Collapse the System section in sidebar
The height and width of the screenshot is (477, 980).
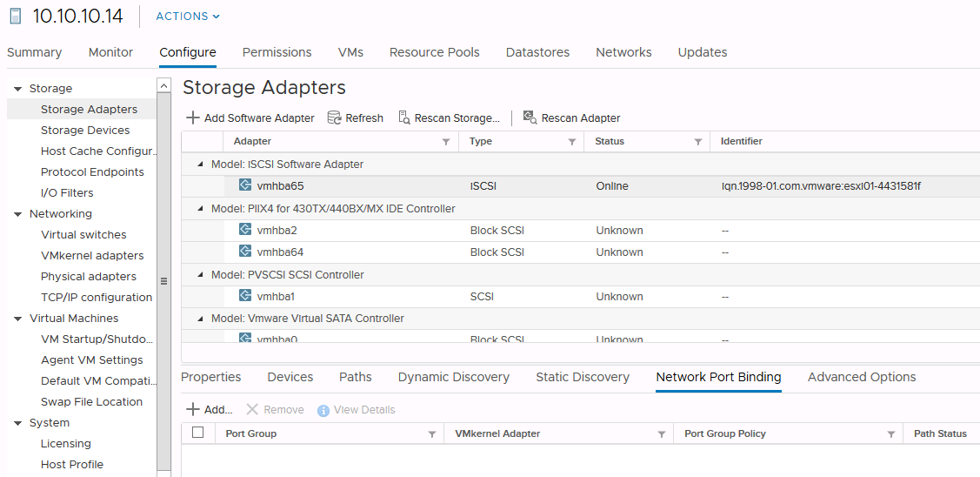click(x=17, y=423)
